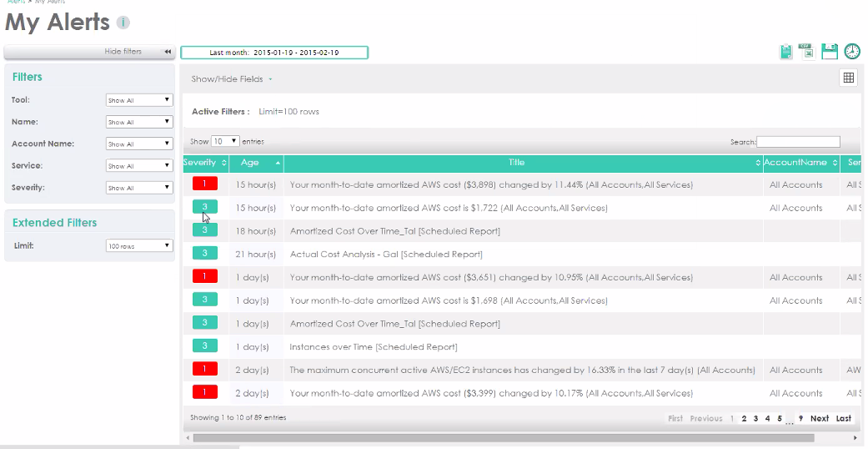
Task: Open the Name filter dropdown
Action: click(139, 122)
